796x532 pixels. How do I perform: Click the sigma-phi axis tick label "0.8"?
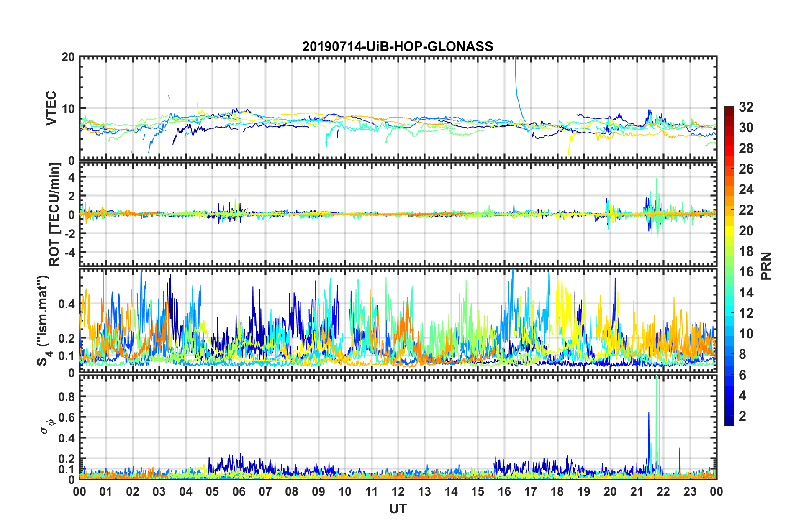point(67,396)
